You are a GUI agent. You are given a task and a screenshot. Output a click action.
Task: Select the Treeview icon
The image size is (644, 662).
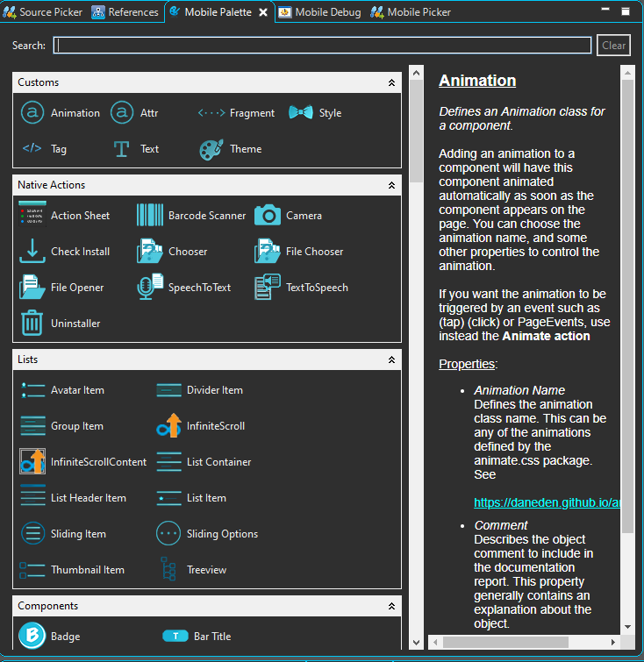click(x=168, y=569)
